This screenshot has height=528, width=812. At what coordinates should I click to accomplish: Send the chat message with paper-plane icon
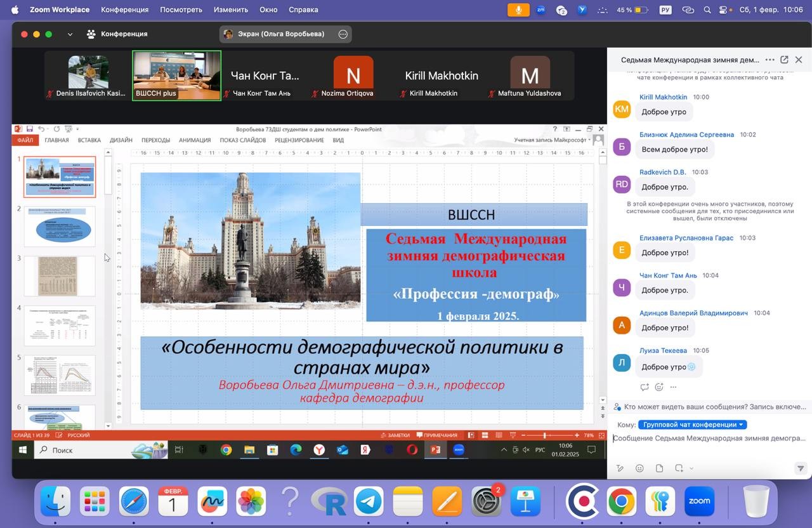[x=801, y=468]
